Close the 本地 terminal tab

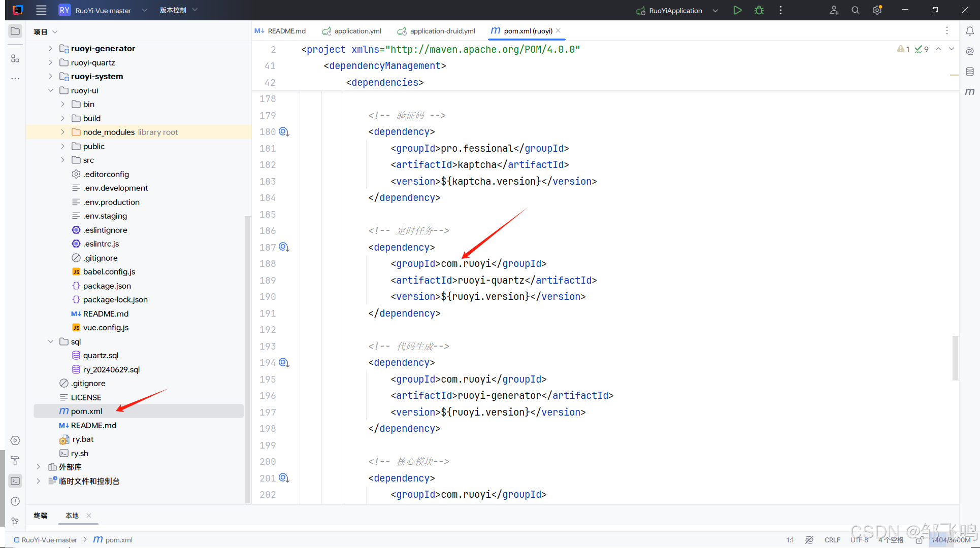point(89,516)
